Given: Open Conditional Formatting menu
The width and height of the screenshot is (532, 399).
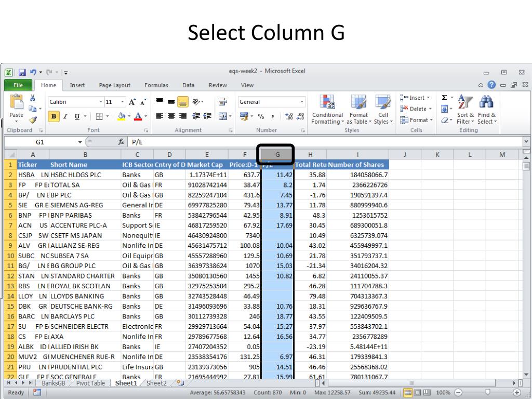Looking at the screenshot, I should tap(327, 109).
